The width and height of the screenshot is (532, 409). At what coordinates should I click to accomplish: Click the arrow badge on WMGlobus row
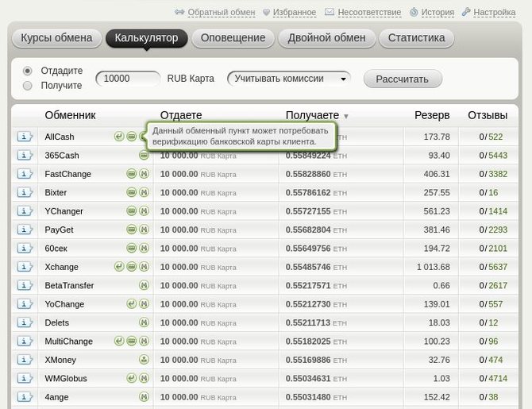(x=132, y=378)
